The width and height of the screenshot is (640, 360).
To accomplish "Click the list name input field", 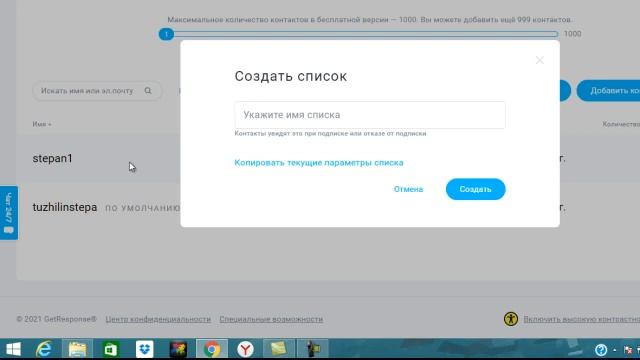I will pos(370,115).
